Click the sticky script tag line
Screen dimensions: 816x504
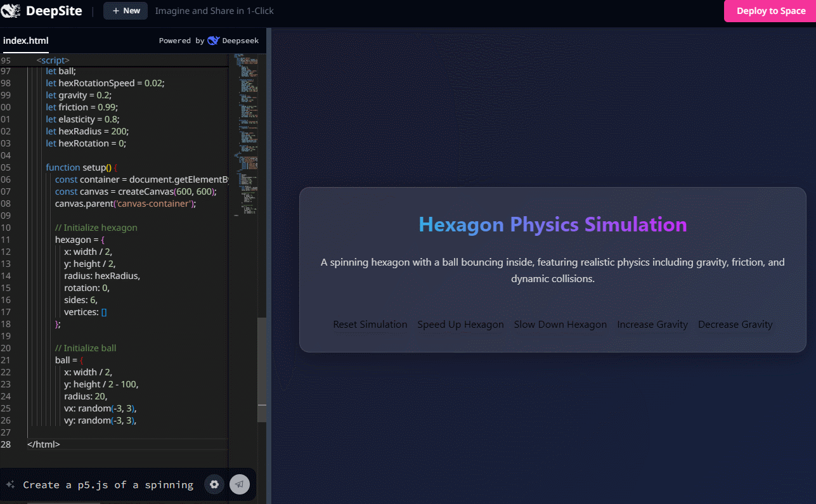[x=53, y=60]
